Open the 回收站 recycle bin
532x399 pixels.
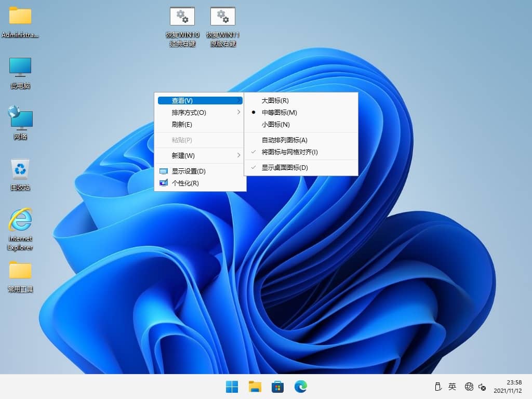(20, 170)
